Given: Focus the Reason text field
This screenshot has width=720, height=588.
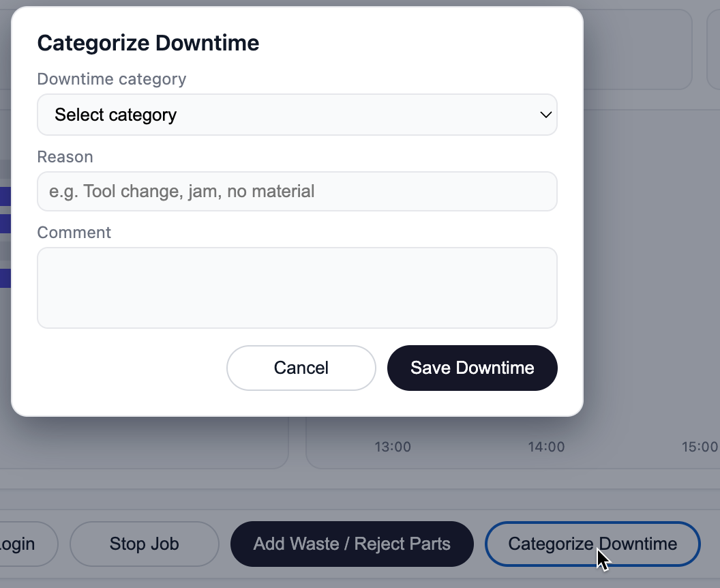Looking at the screenshot, I should click(297, 191).
